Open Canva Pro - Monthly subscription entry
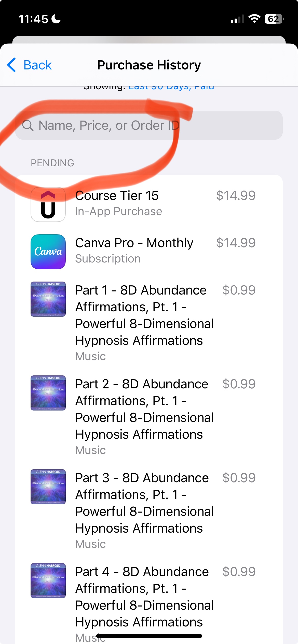Viewport: 298px width, 644px height. [x=149, y=251]
